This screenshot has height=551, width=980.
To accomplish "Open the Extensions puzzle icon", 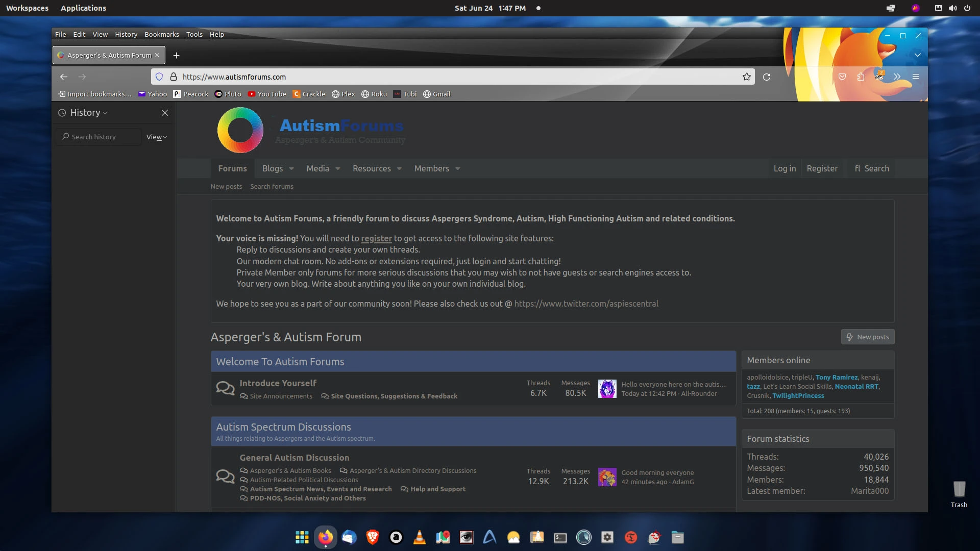I will click(x=861, y=77).
